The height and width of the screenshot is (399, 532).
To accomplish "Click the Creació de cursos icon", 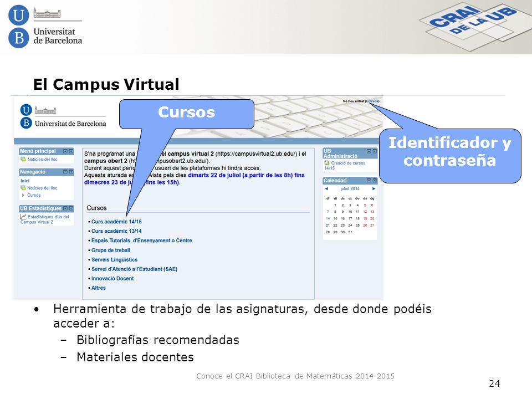I will point(327,163).
